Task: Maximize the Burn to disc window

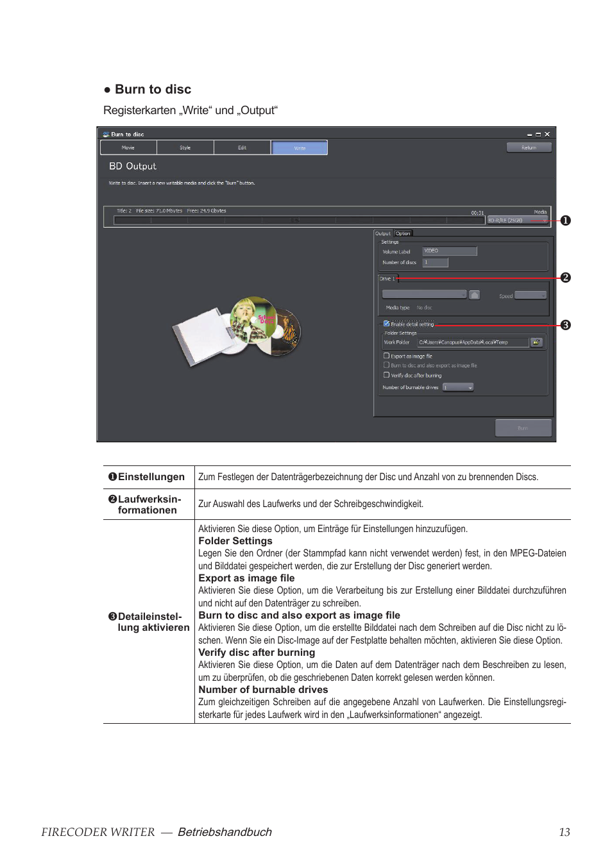Action: (538, 135)
